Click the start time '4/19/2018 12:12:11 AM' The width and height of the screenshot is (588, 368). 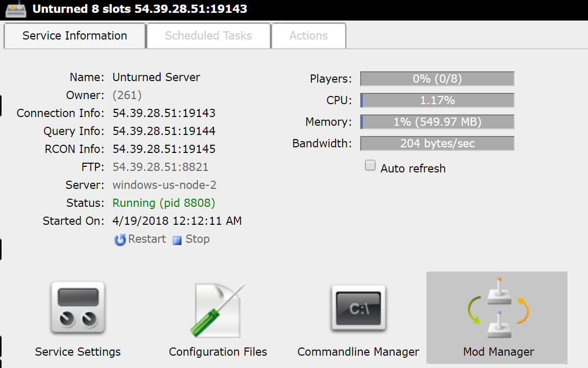pos(177,221)
